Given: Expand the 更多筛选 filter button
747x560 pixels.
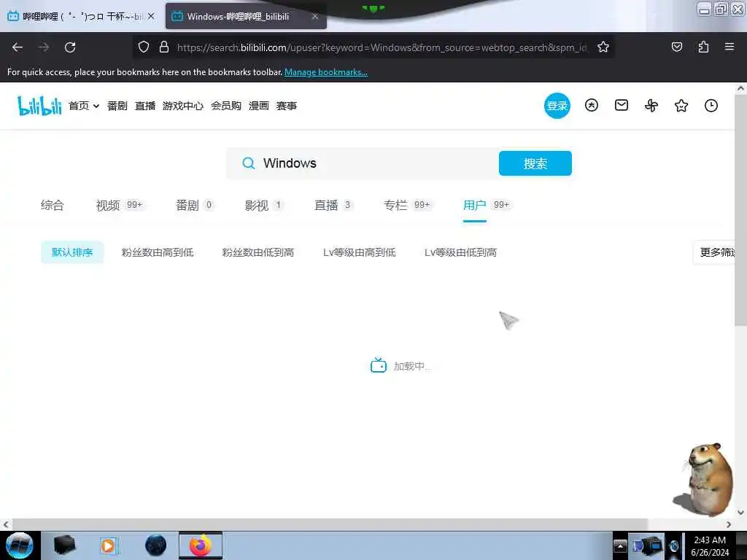Looking at the screenshot, I should (714, 252).
